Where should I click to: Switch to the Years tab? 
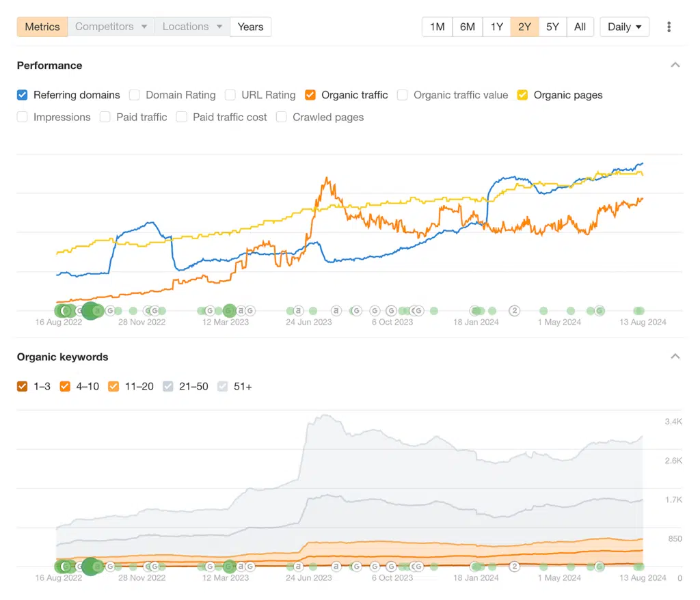tap(250, 27)
